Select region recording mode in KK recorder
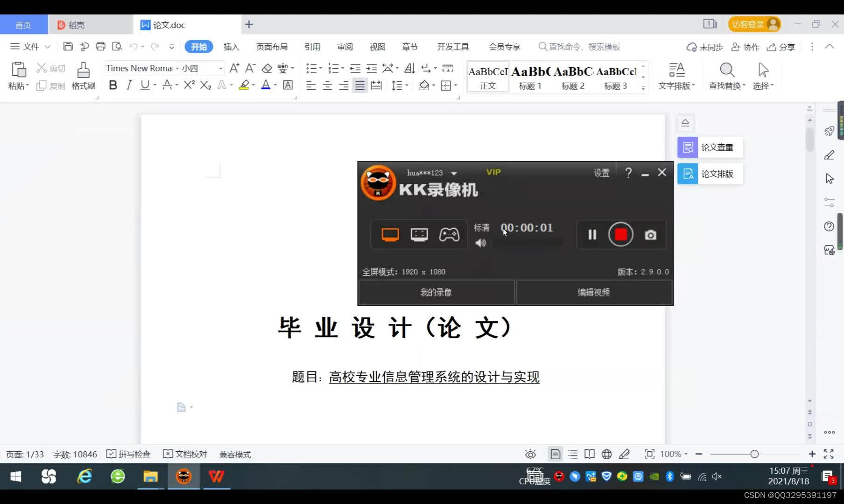 pyautogui.click(x=419, y=234)
